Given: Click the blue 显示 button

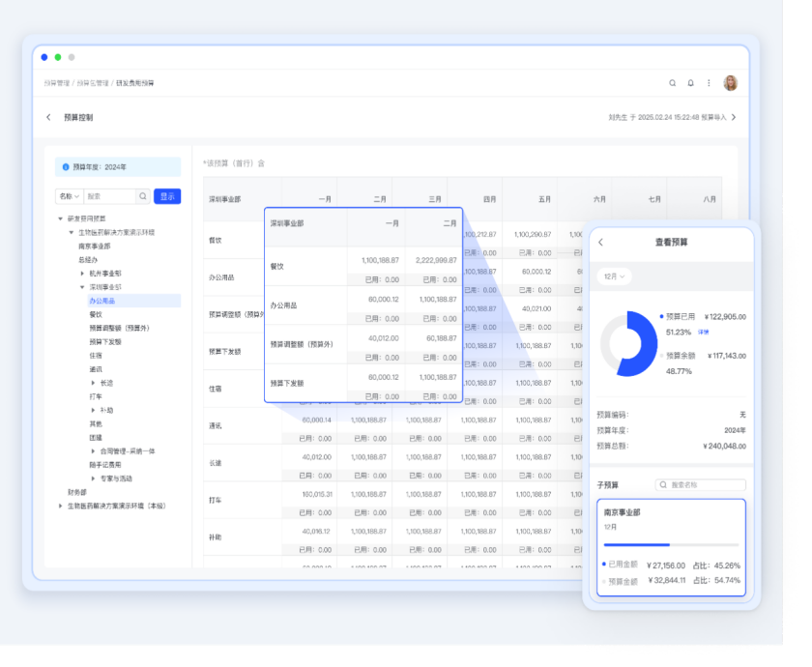Looking at the screenshot, I should pyautogui.click(x=167, y=196).
